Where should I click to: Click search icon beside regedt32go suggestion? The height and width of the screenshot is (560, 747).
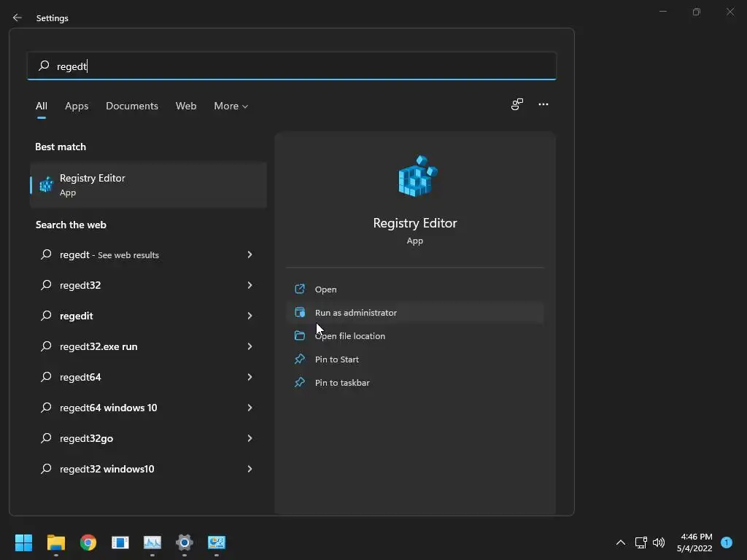[x=46, y=437]
